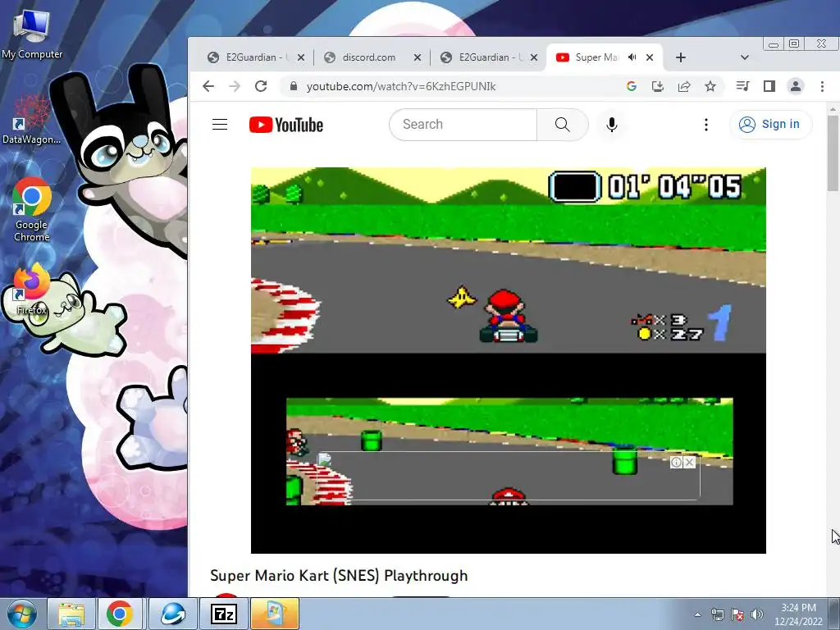Image resolution: width=840 pixels, height=630 pixels.
Task: Show hidden tray icons arrow
Action: coord(697,614)
